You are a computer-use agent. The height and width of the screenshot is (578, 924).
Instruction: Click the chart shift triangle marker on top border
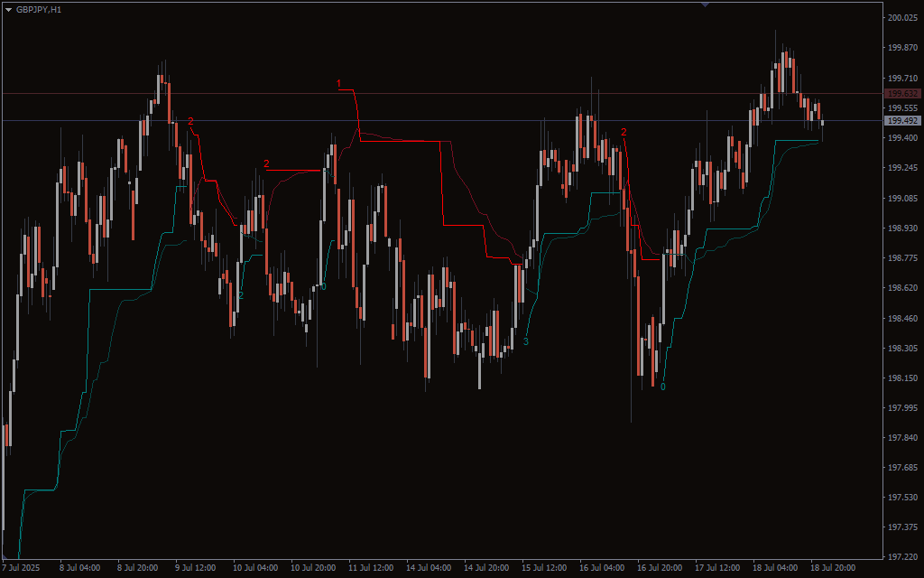tap(705, 5)
